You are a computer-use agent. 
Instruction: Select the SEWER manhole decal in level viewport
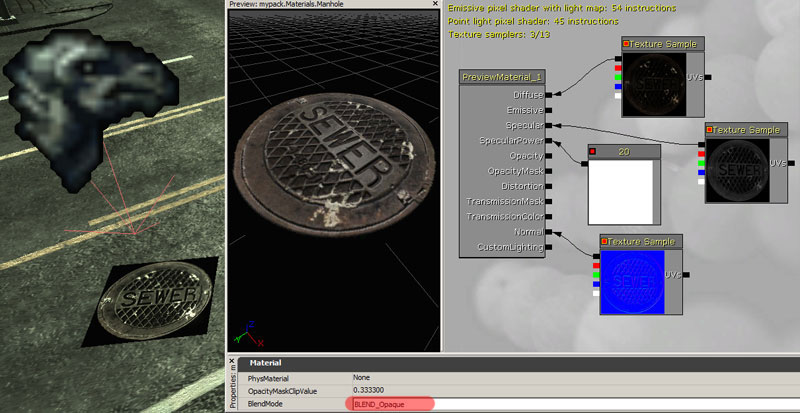pyautogui.click(x=154, y=300)
